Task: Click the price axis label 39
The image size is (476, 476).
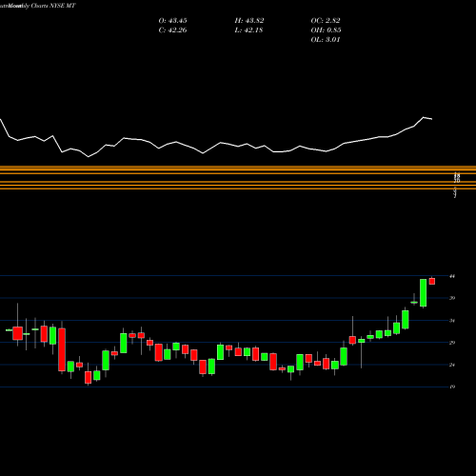Action: coord(452,298)
